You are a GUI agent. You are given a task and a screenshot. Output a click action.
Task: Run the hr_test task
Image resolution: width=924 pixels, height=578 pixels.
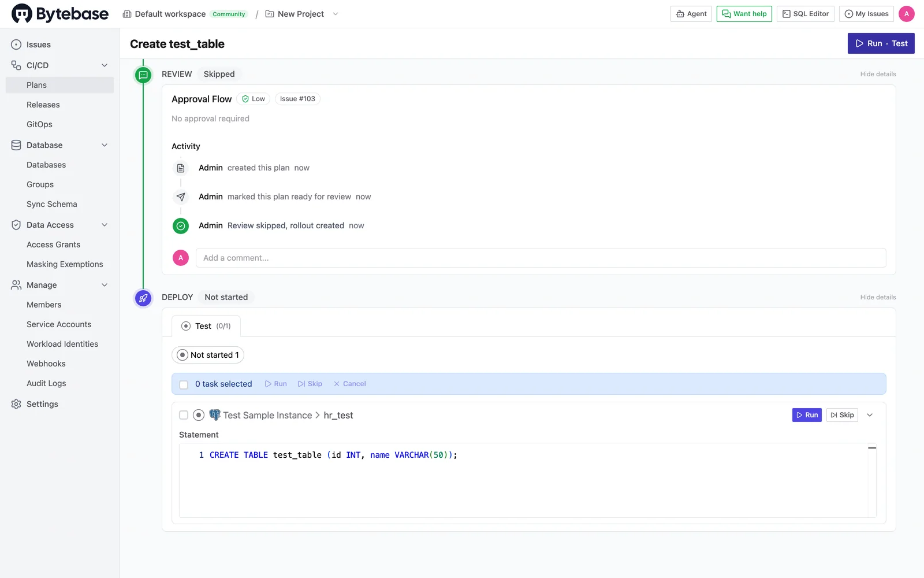click(807, 415)
